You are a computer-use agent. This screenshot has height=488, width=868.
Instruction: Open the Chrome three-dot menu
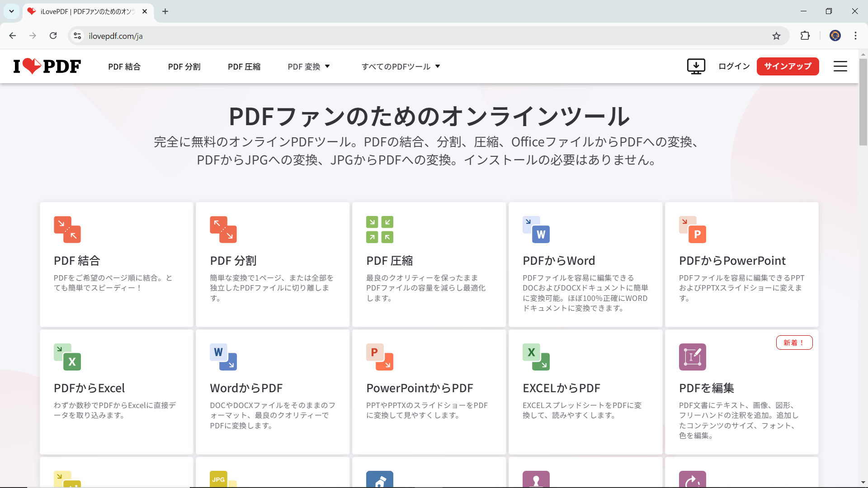point(855,36)
